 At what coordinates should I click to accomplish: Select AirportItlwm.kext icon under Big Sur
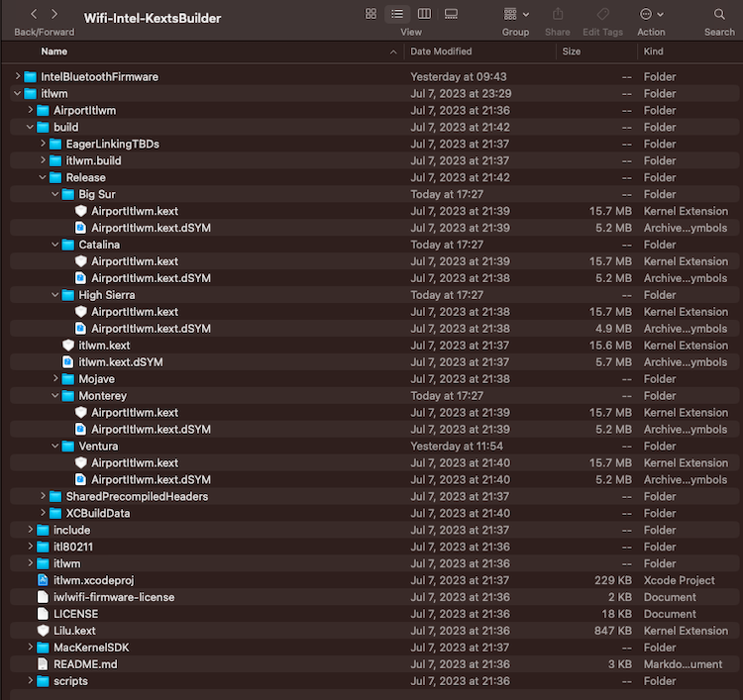81,211
